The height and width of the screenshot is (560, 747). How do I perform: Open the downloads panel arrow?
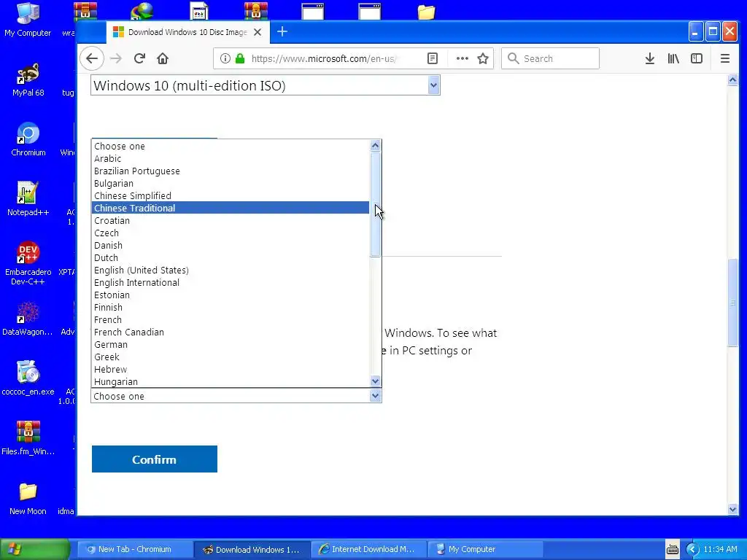pos(649,58)
